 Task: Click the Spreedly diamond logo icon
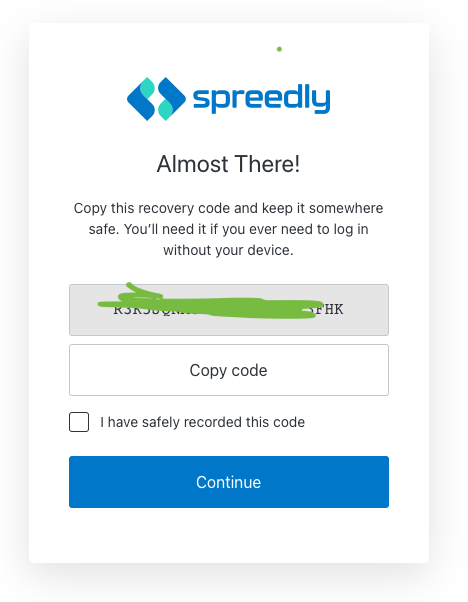(156, 99)
